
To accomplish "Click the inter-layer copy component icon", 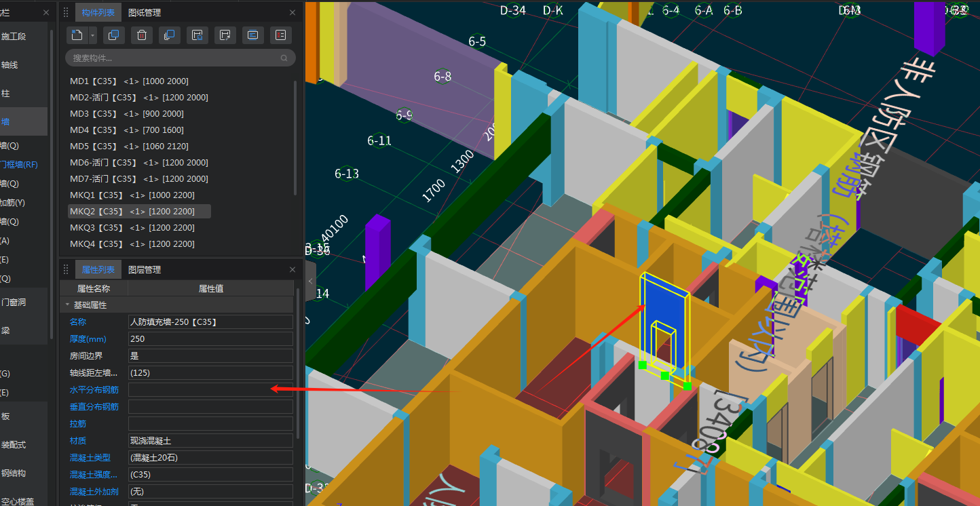I will coord(169,35).
